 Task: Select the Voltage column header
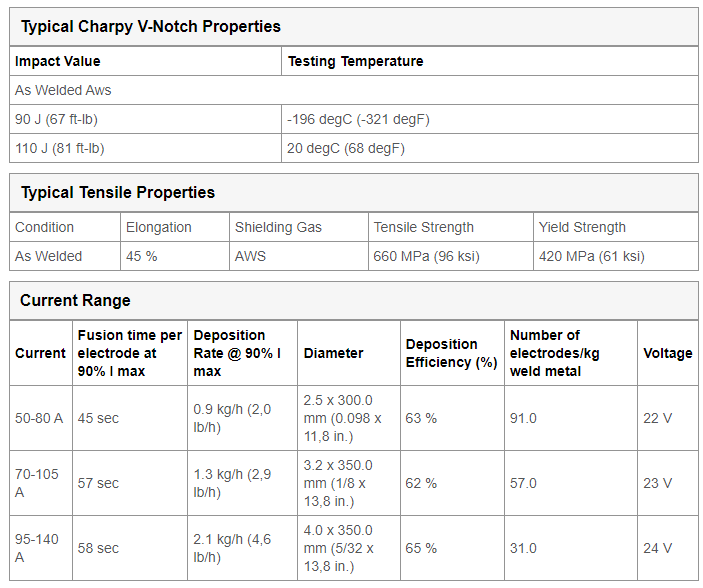(x=668, y=353)
